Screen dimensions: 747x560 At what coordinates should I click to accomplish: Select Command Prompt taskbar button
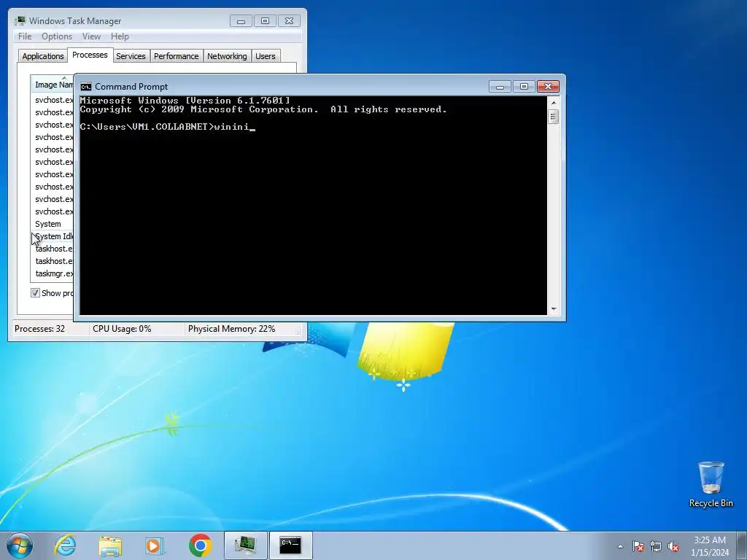tap(290, 545)
